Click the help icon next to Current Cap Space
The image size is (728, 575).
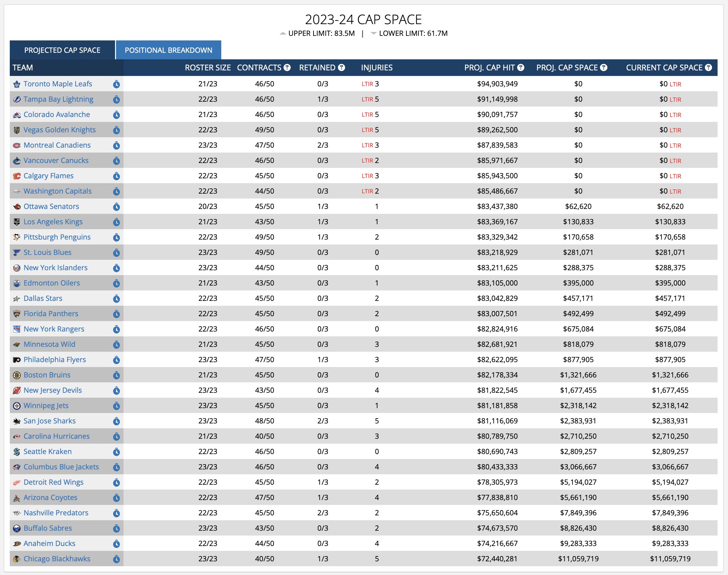click(x=708, y=68)
